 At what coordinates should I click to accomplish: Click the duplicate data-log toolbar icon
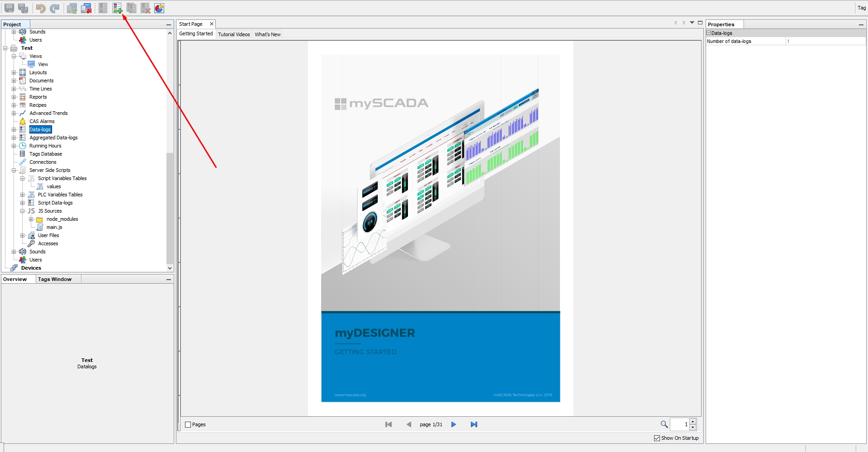[132, 8]
